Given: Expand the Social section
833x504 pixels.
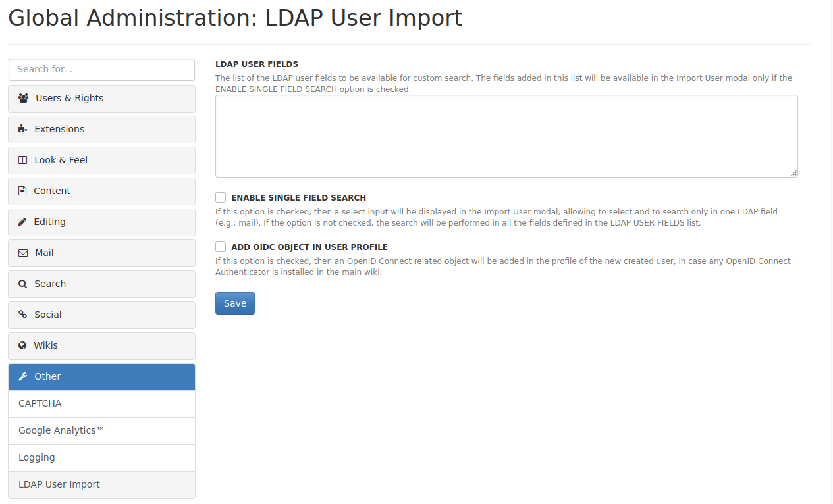Looking at the screenshot, I should [x=102, y=315].
